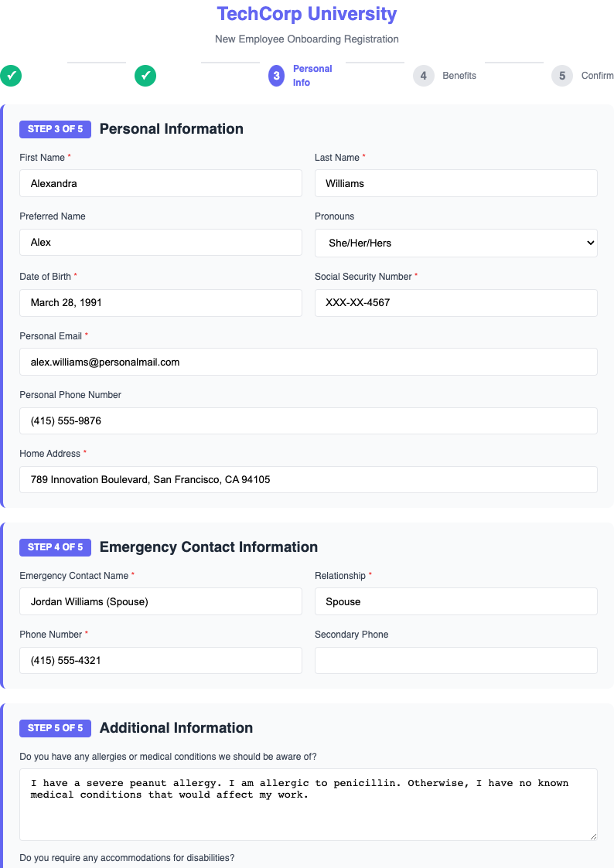Viewport: 614px width, 868px height.
Task: Choose She/Her/Hers from the Pronouns selector
Action: pyautogui.click(x=455, y=243)
